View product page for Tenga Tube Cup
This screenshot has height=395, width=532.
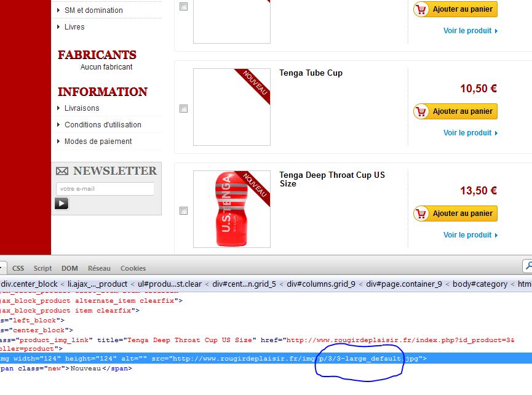[x=470, y=133]
